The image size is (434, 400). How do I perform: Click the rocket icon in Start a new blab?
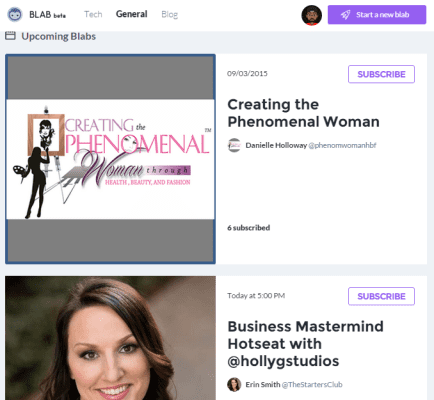coord(346,15)
